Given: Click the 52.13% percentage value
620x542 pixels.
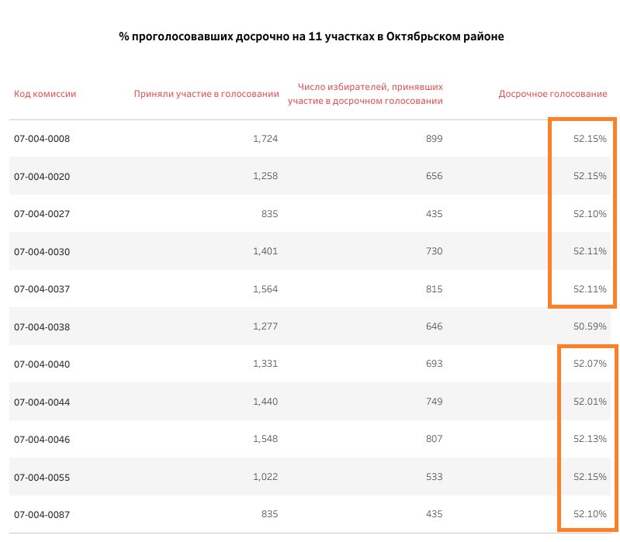Looking at the screenshot, I should [x=590, y=439].
